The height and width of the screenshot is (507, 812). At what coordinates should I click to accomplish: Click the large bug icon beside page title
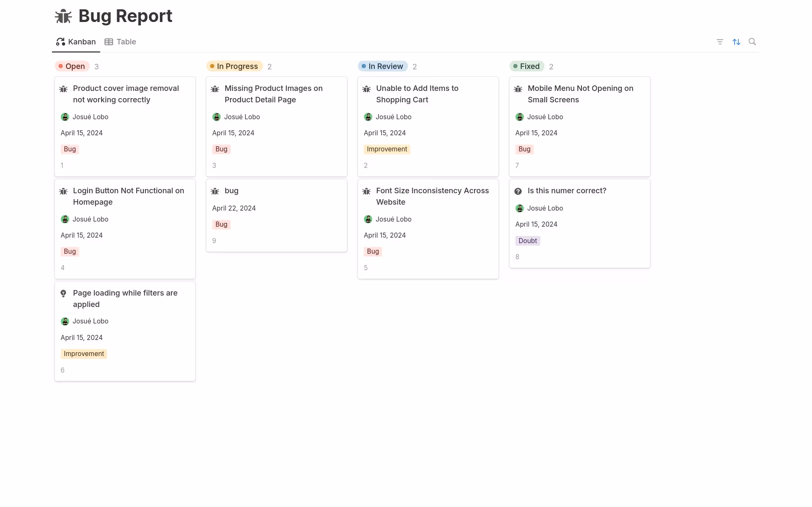(x=63, y=16)
